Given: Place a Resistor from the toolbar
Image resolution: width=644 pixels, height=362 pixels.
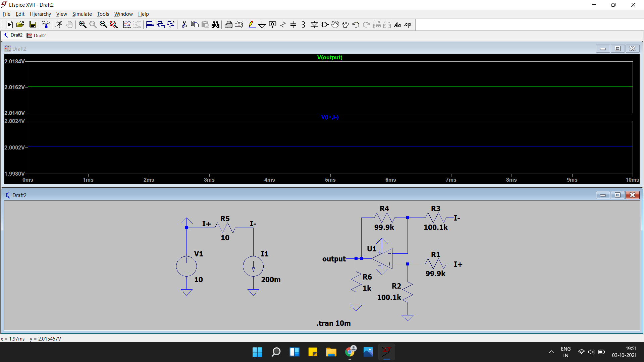Looking at the screenshot, I should [283, 24].
